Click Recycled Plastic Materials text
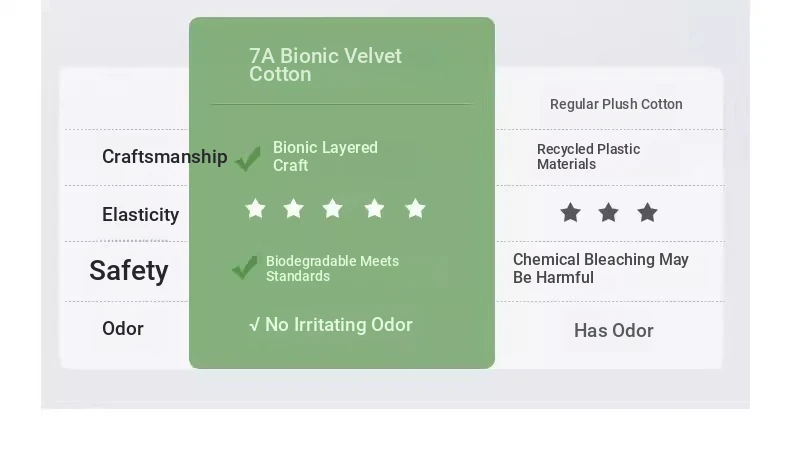The height and width of the screenshot is (473, 790). pos(588,157)
